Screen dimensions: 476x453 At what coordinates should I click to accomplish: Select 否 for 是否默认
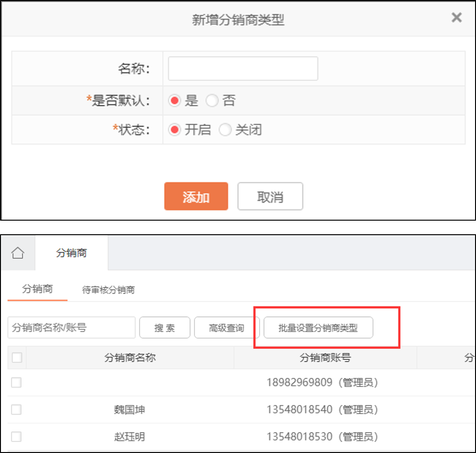(212, 101)
